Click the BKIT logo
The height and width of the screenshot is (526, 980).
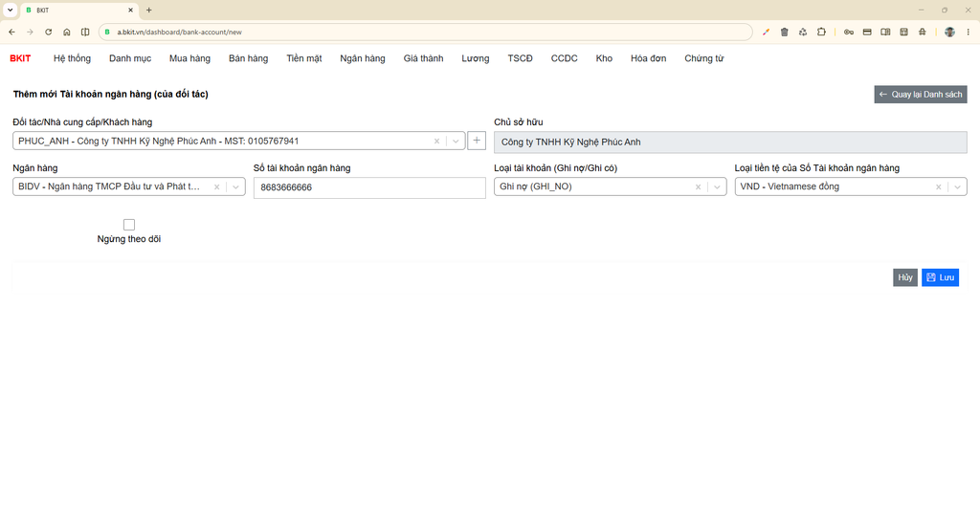point(20,58)
